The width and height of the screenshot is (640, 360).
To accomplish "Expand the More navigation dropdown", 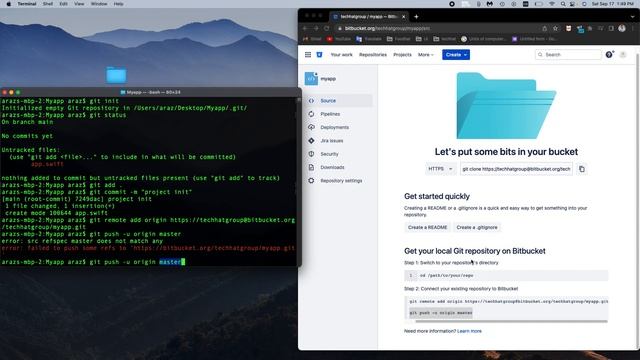I will pos(426,55).
